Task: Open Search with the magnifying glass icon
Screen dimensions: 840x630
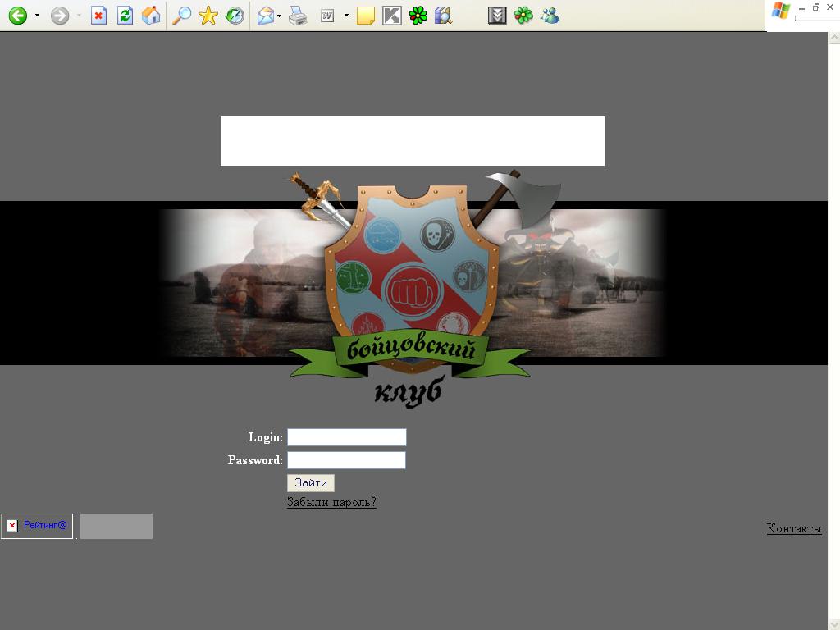Action: tap(181, 16)
